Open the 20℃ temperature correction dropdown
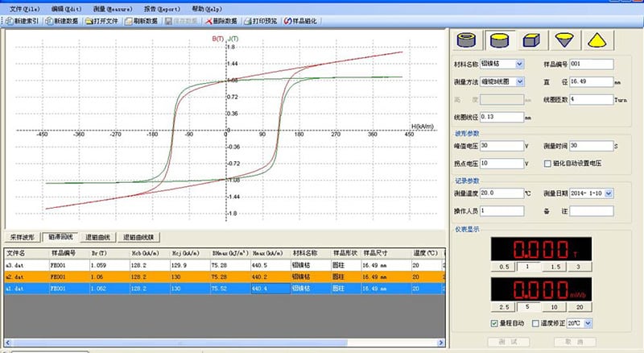 coord(588,323)
